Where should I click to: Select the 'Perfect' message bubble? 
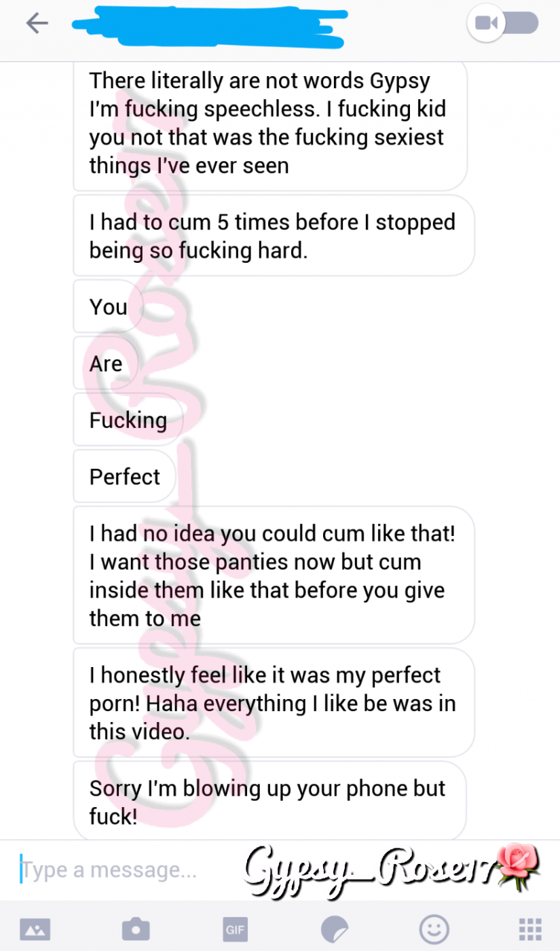(125, 476)
